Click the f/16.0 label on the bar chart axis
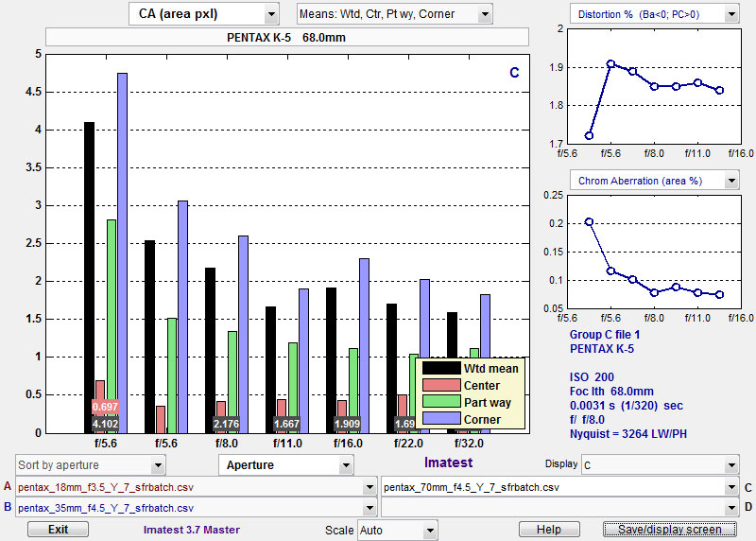756x541 pixels. click(348, 444)
